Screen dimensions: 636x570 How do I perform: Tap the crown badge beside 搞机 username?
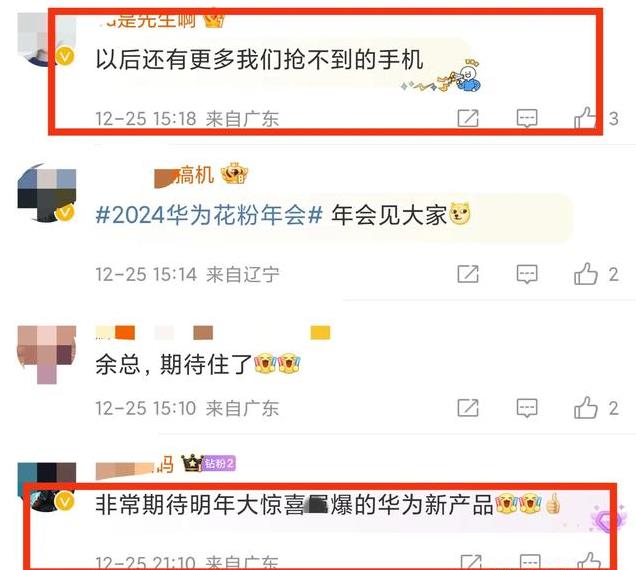[x=234, y=174]
